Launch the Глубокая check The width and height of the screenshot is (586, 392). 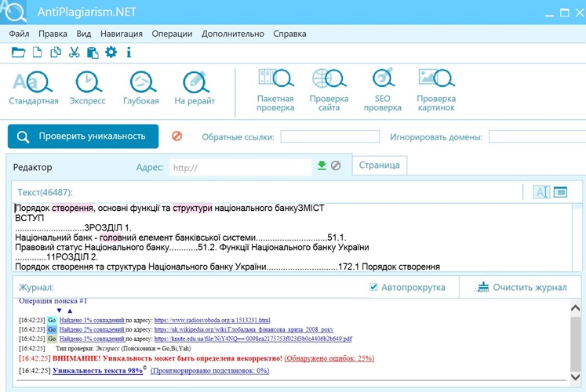141,89
